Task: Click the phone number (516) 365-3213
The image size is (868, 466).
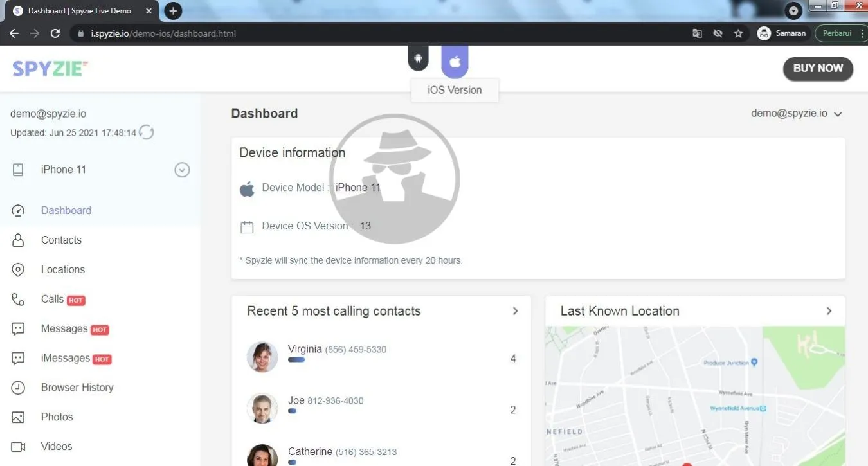Action: click(366, 452)
